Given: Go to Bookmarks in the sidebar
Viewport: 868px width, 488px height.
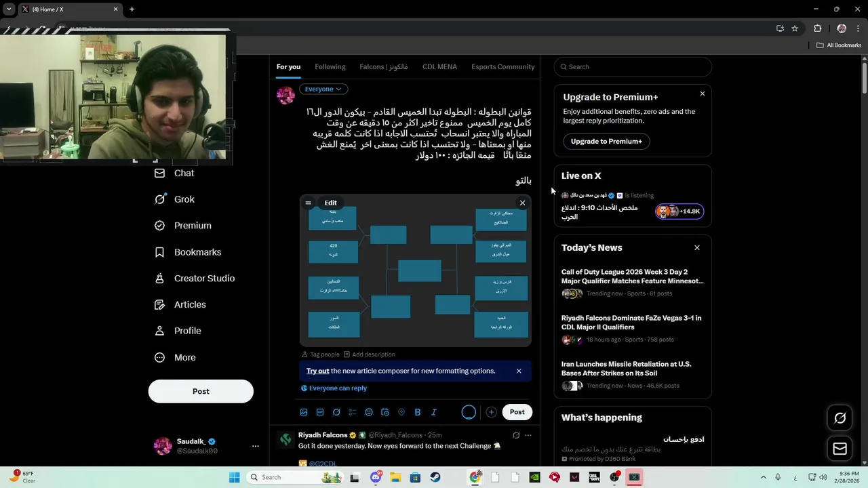Looking at the screenshot, I should pos(188,252).
